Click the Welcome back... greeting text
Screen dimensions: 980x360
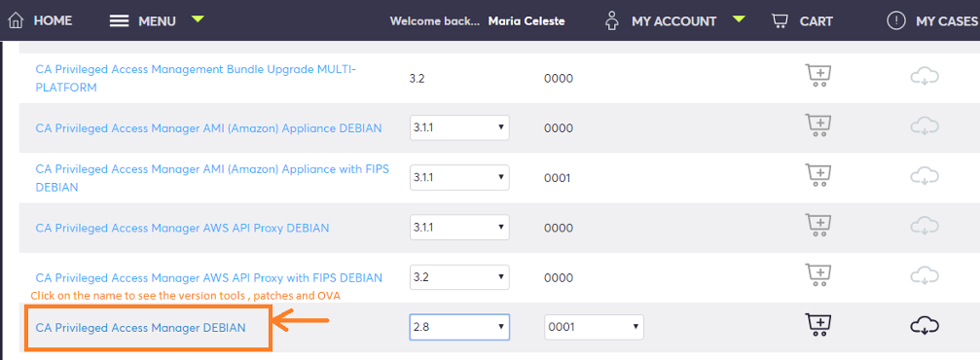[x=435, y=21]
